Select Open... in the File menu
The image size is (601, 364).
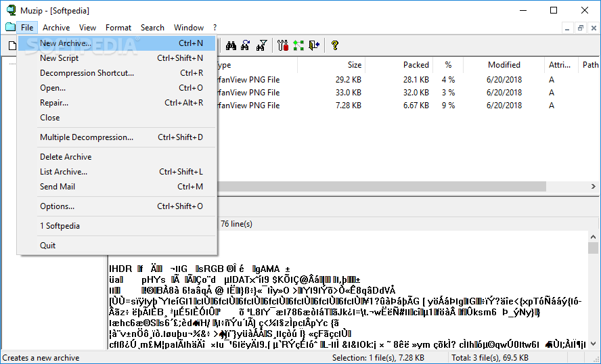pyautogui.click(x=117, y=88)
